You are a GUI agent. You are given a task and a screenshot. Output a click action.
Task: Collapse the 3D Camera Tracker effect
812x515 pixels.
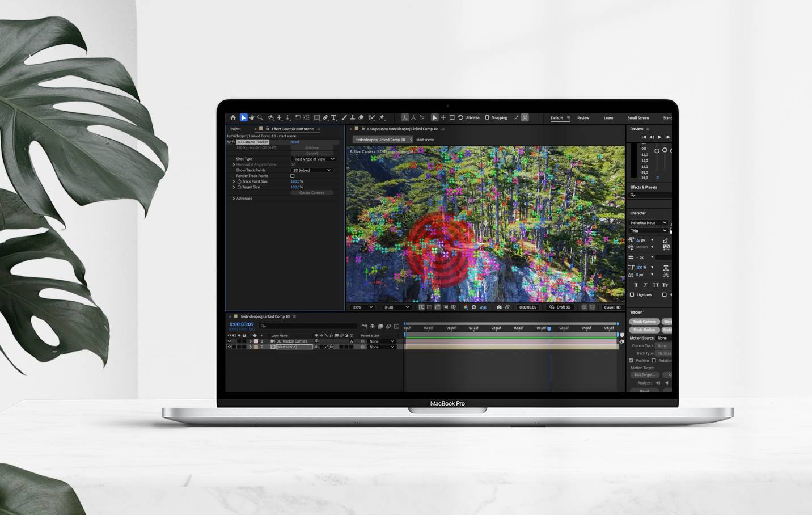229,142
